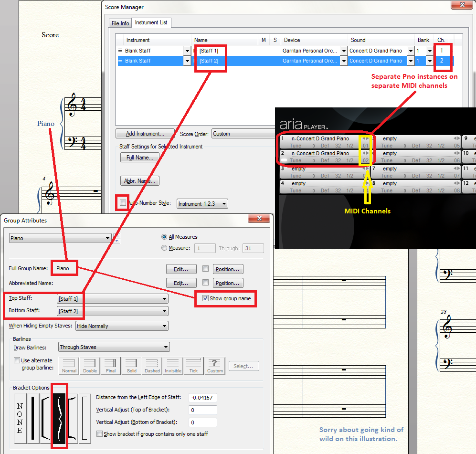
Task: Open the Auto-Number Style dropdown
Action: coord(202,204)
